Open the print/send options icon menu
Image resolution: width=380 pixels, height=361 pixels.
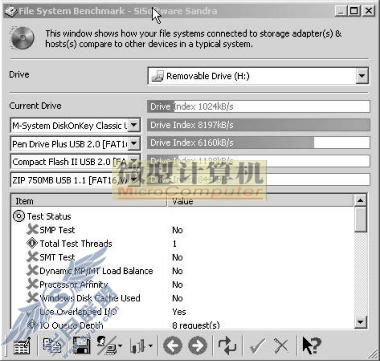click(109, 346)
